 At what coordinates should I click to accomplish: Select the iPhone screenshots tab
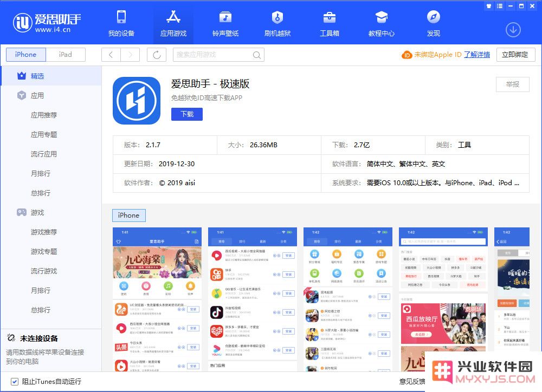pyautogui.click(x=129, y=215)
